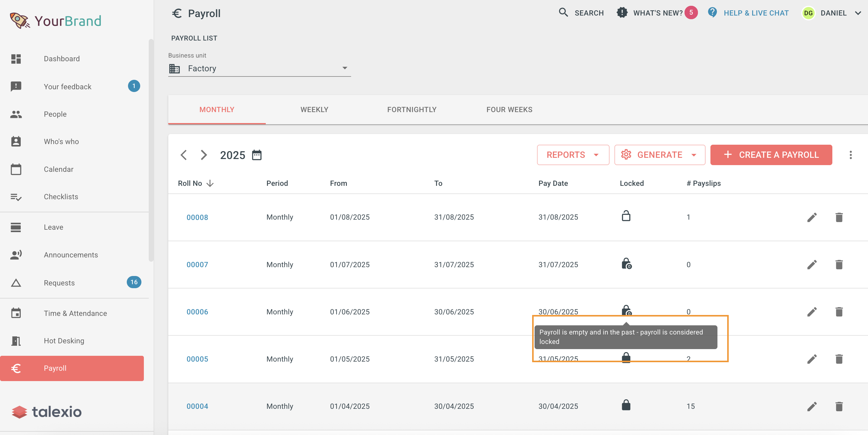Open What's New notifications
Image resolution: width=868 pixels, height=435 pixels.
tap(657, 13)
